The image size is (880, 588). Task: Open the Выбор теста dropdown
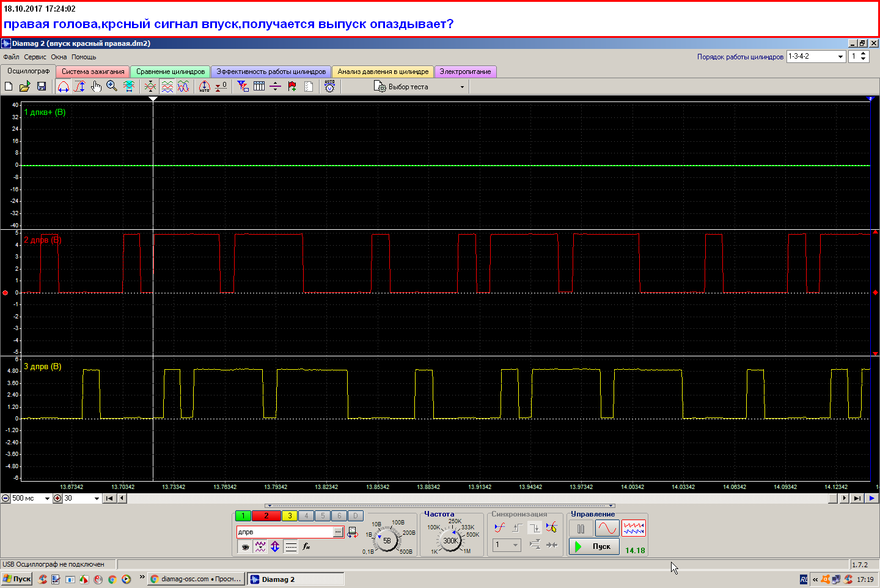point(419,87)
